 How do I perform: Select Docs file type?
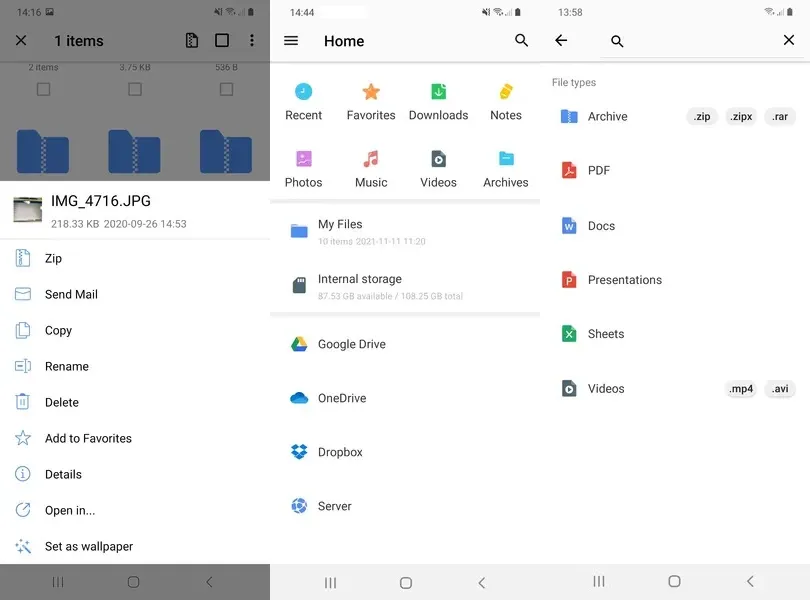click(675, 226)
